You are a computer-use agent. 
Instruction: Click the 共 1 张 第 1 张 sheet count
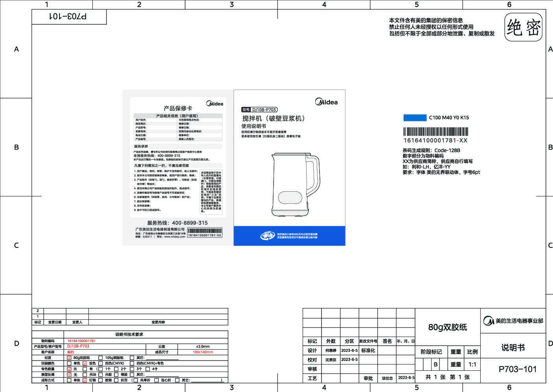(x=448, y=377)
